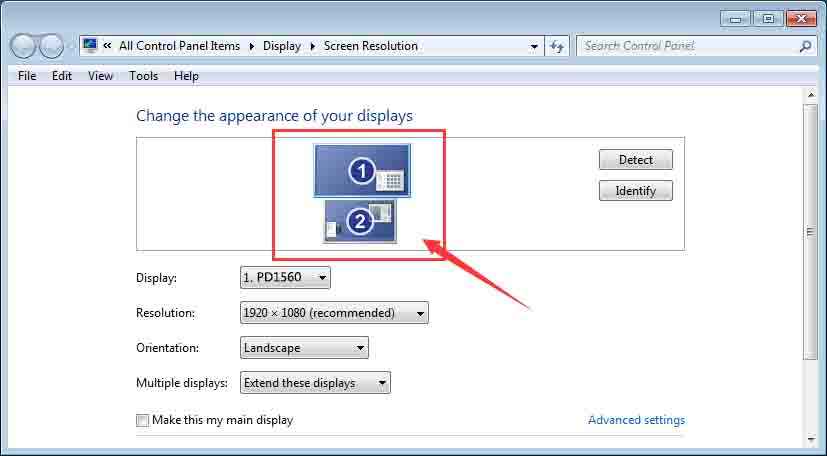The image size is (827, 456).
Task: Click scrollbar up arrow
Action: point(811,95)
